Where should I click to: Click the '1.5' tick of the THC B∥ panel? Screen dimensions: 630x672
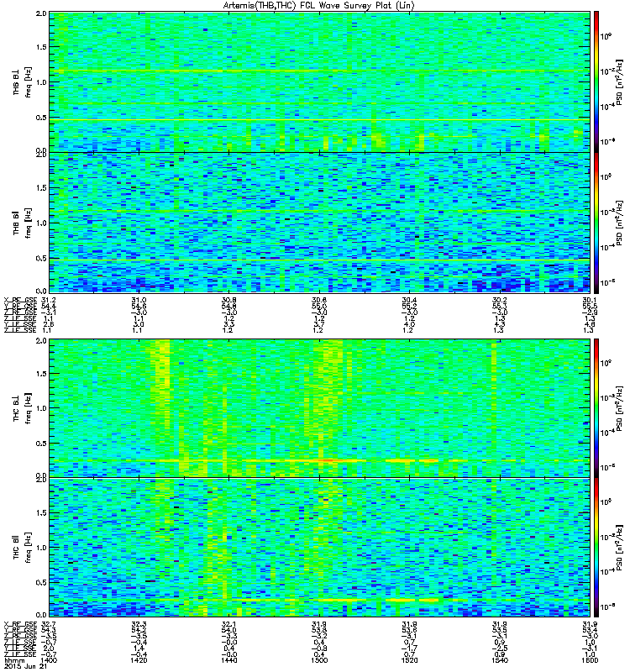41,512
